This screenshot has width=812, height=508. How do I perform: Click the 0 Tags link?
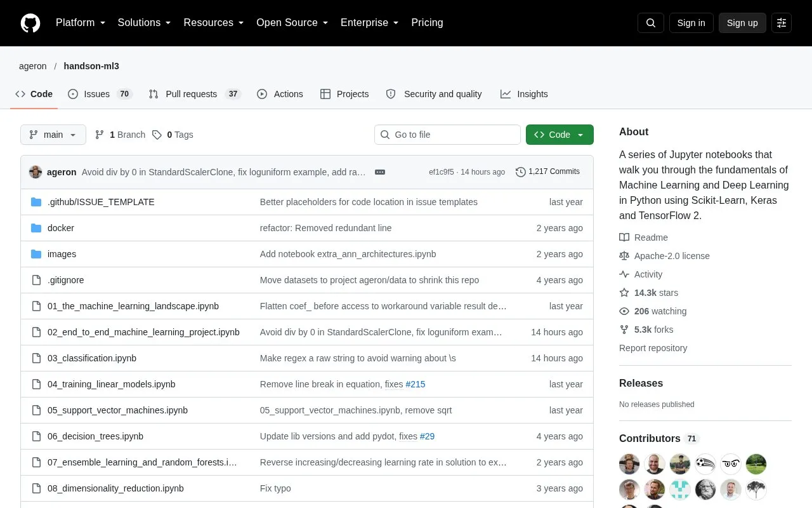[x=173, y=135]
